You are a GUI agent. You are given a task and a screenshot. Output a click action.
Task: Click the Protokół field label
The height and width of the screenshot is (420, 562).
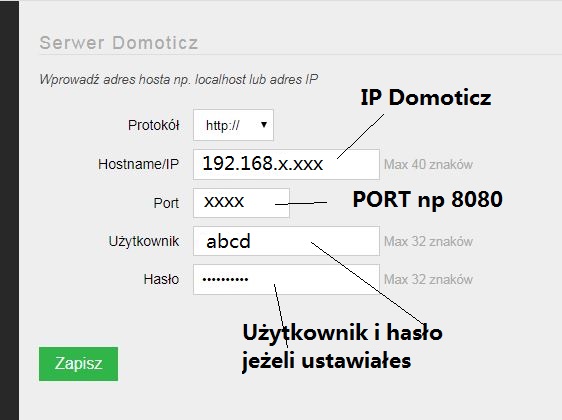tap(153, 125)
